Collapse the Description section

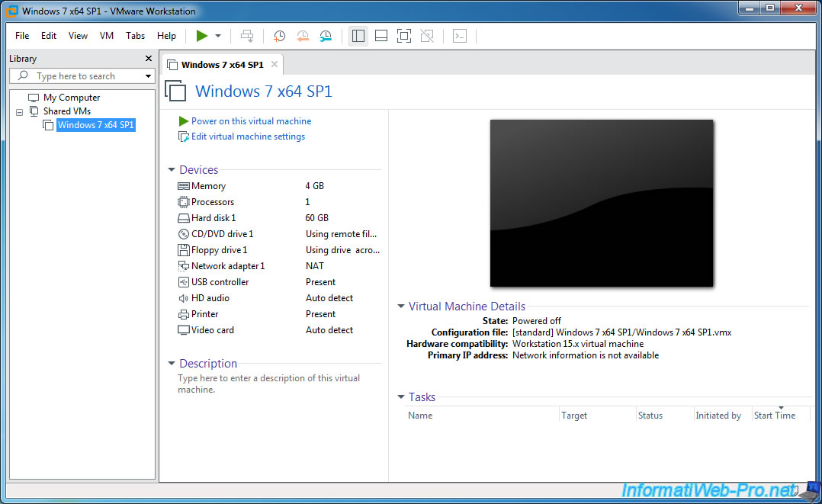[x=172, y=364]
